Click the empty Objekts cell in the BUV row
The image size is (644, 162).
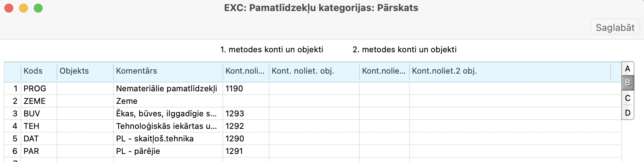click(85, 114)
